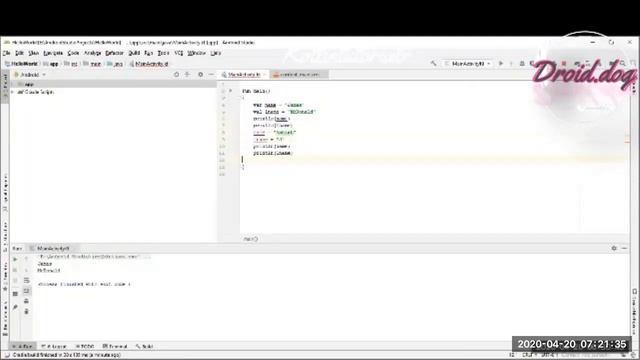Screen dimensions: 640x360
Task: Click the main() breadcrumb under the editor
Action: coord(250,239)
